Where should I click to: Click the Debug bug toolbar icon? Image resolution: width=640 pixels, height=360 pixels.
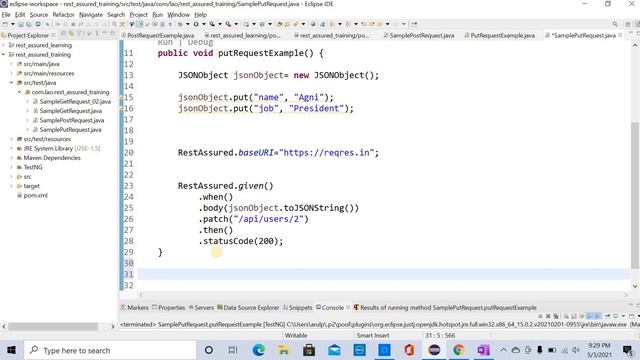click(x=180, y=24)
